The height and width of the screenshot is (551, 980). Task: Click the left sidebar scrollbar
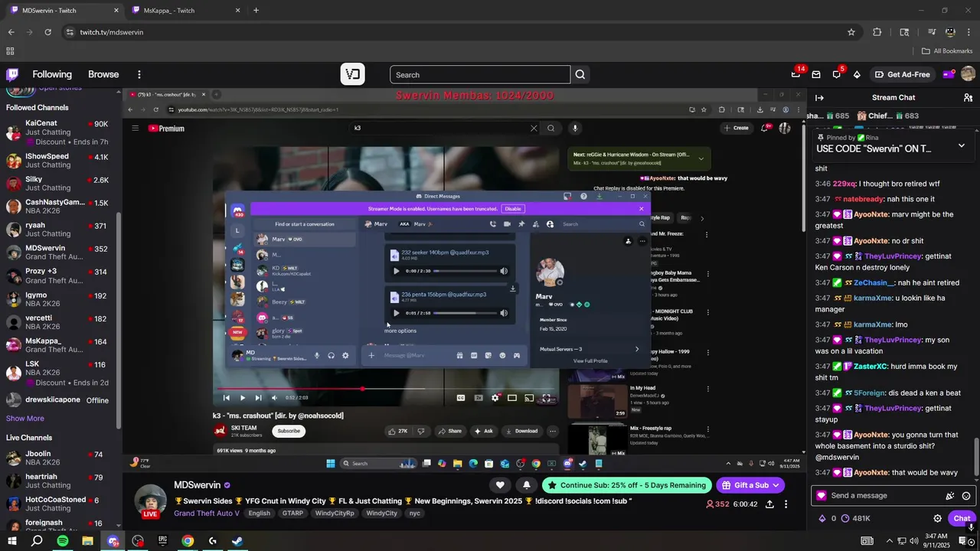(119, 321)
